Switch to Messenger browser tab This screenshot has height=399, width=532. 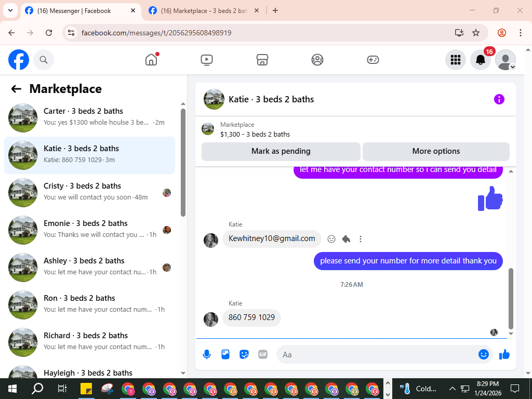coord(81,11)
